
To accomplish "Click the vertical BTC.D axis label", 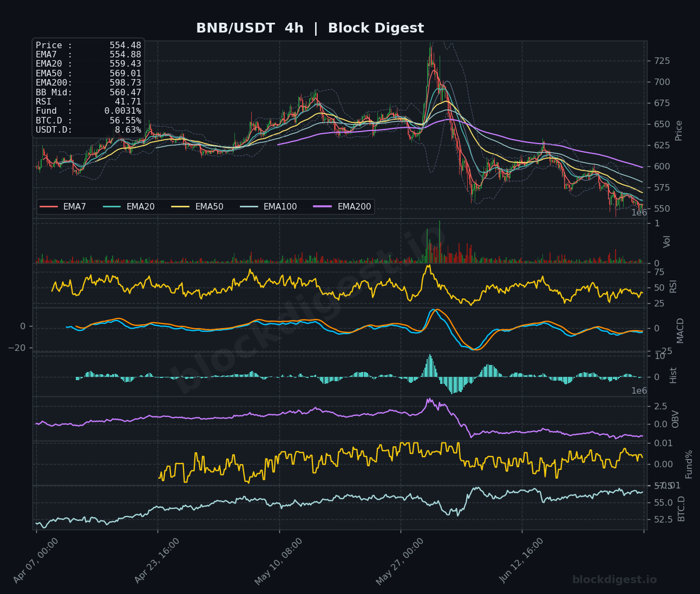I will pos(682,508).
